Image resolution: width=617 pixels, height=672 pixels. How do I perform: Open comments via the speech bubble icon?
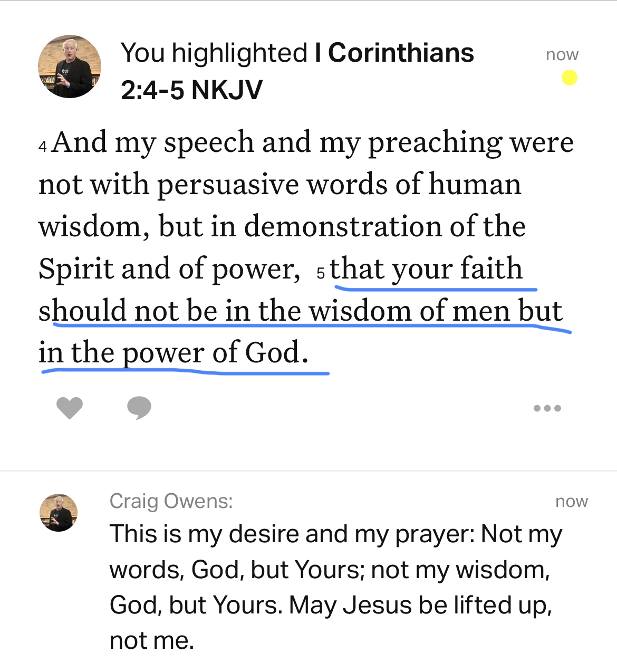[139, 408]
